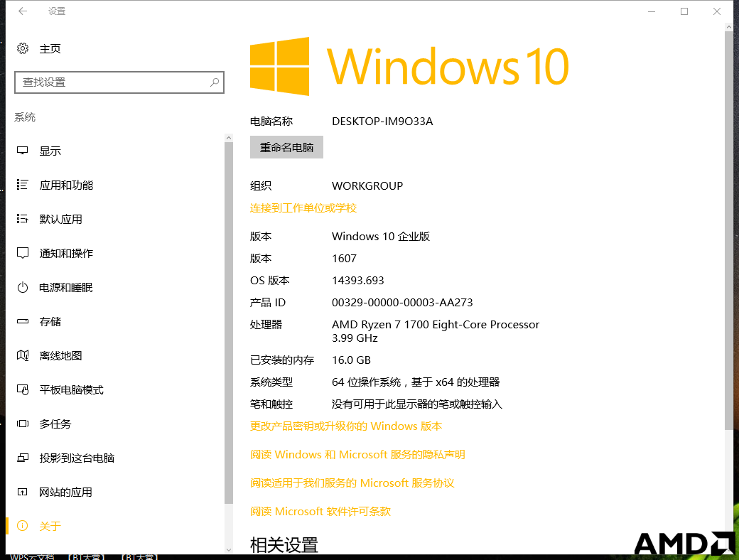Click the WORKGROUP organization value

367,186
